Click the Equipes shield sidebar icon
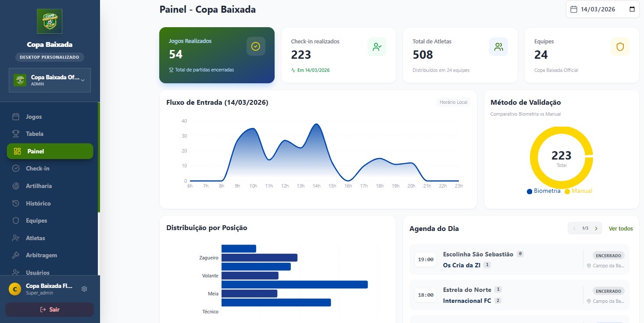Image resolution: width=644 pixels, height=323 pixels. (16, 220)
